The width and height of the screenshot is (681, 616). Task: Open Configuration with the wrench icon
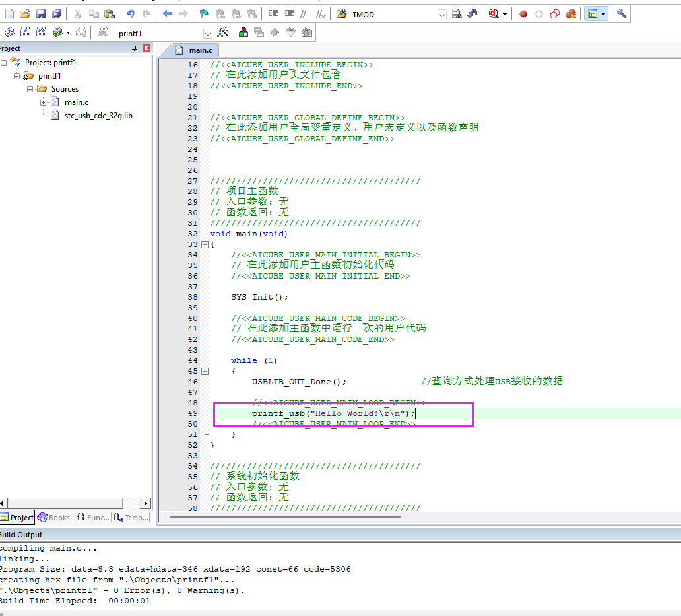click(622, 15)
